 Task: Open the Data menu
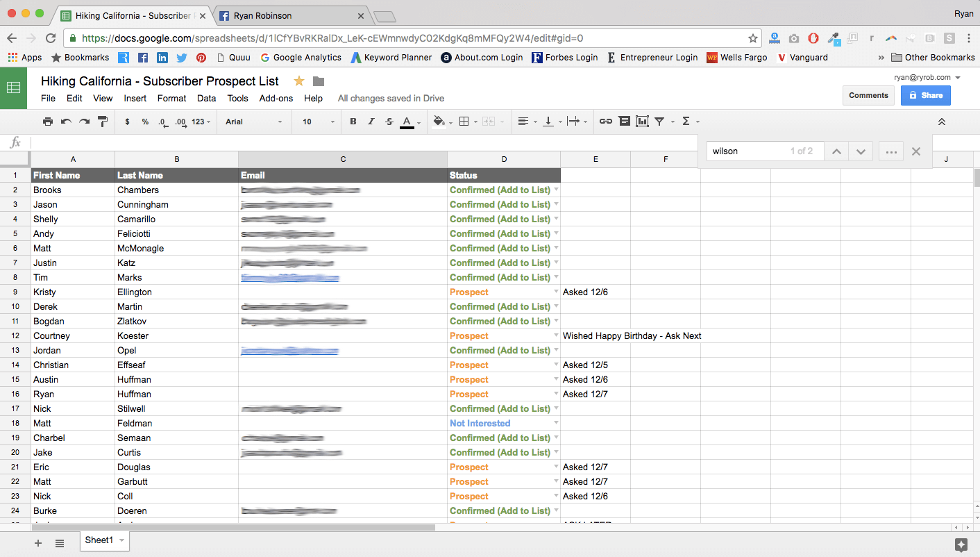[206, 98]
